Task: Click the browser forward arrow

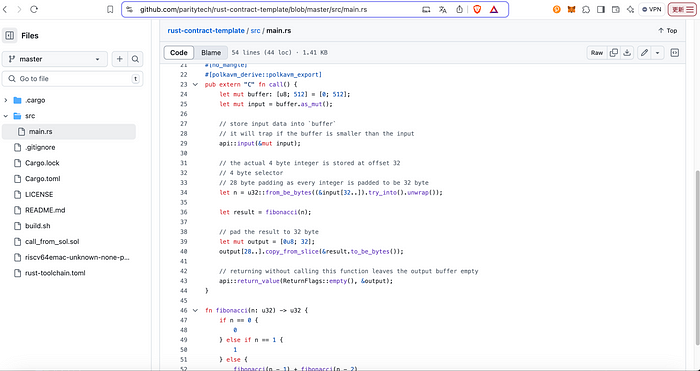Action: pos(19,9)
